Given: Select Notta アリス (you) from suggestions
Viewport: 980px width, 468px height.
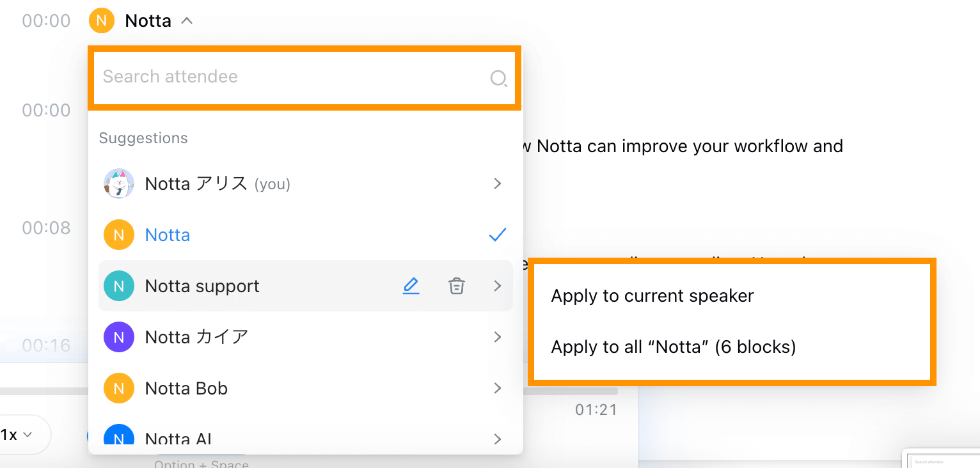Looking at the screenshot, I should 305,183.
